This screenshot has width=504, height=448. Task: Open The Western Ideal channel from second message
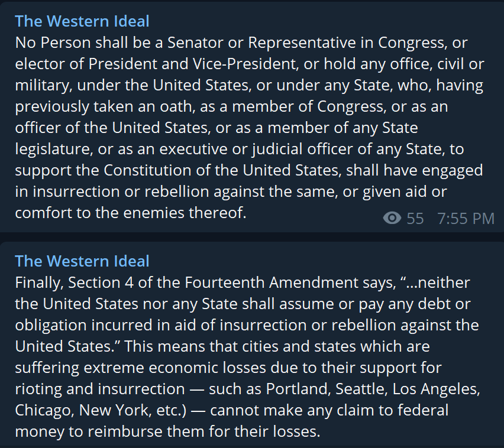coord(82,261)
